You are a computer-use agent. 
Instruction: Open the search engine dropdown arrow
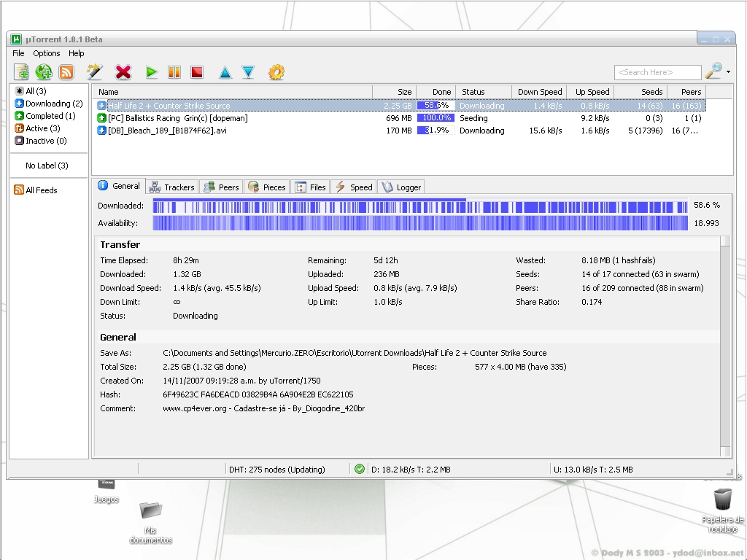729,72
